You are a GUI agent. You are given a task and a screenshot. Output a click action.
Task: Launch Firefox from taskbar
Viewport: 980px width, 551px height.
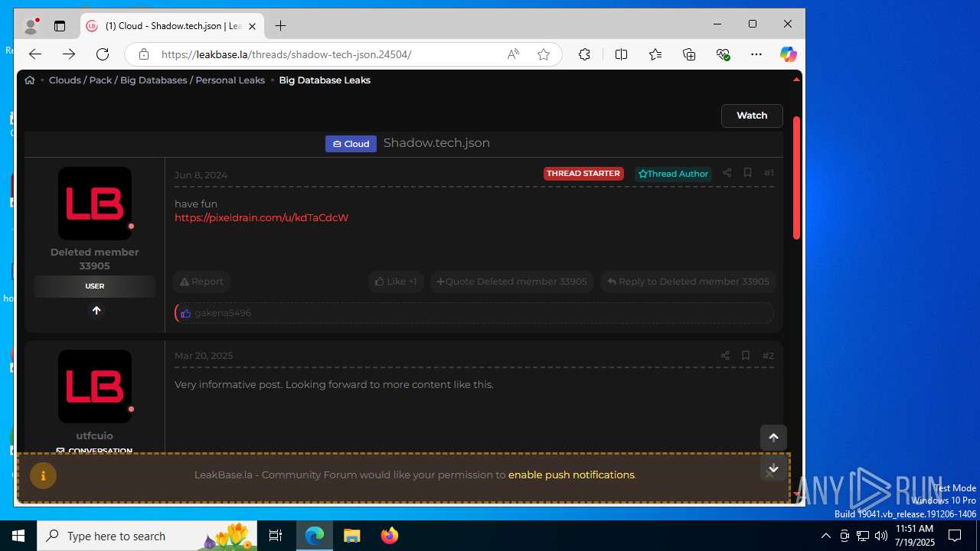point(390,536)
